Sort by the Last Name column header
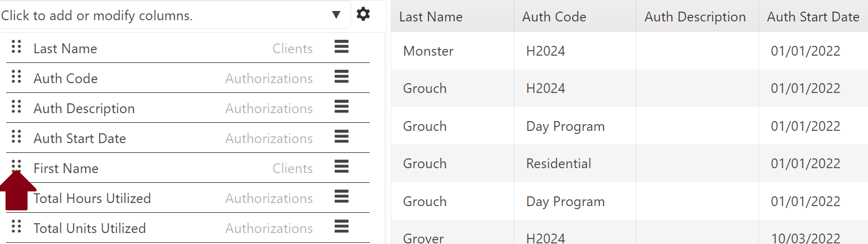 431,17
